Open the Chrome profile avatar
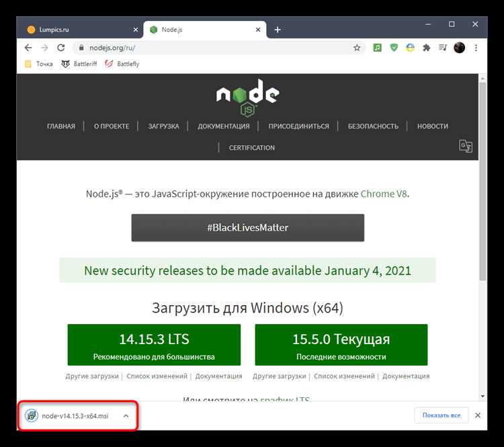The width and height of the screenshot is (504, 447). click(x=460, y=48)
